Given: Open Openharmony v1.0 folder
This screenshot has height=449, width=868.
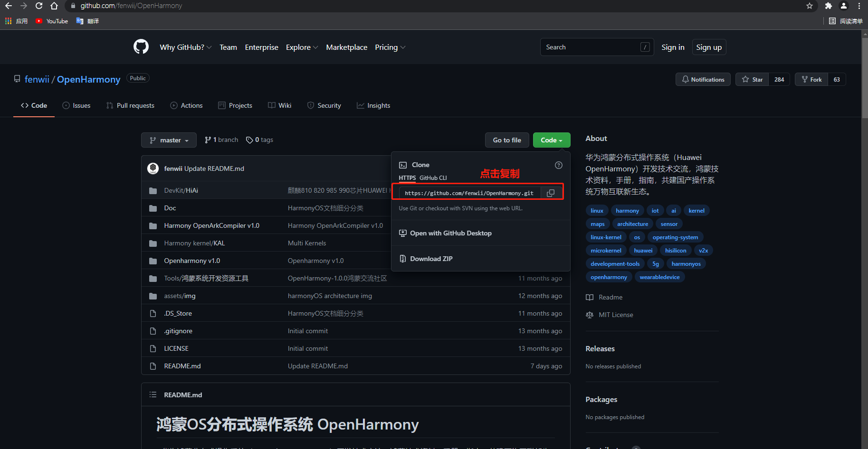Looking at the screenshot, I should pyautogui.click(x=192, y=261).
